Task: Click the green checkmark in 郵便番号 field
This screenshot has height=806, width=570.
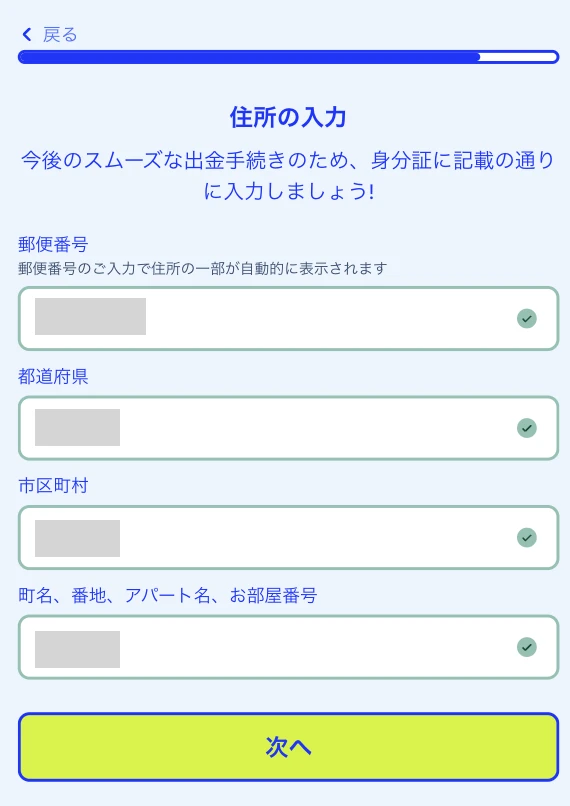Action: [x=527, y=318]
